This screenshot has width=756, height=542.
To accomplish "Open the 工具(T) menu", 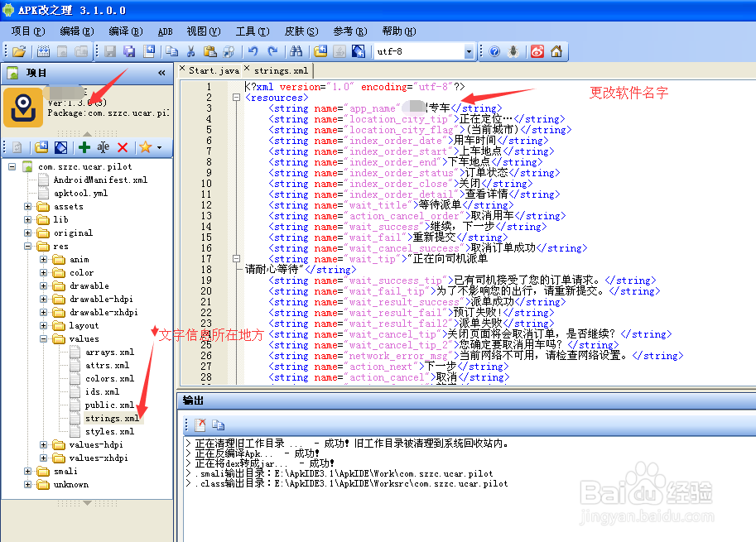I will [253, 31].
